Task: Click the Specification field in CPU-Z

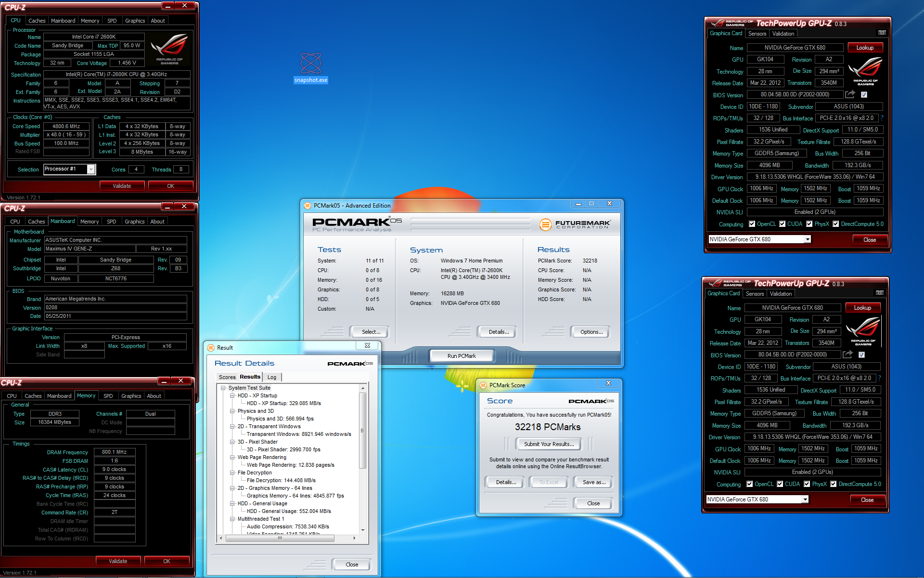Action: click(117, 75)
